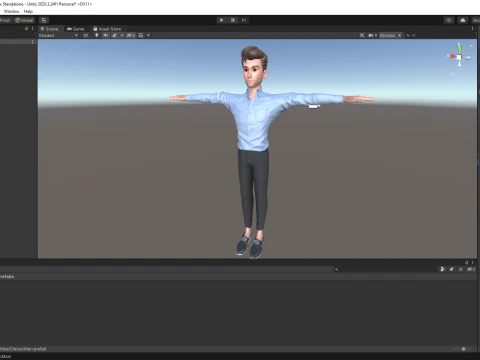Open the scene camera settings icon

point(372,35)
